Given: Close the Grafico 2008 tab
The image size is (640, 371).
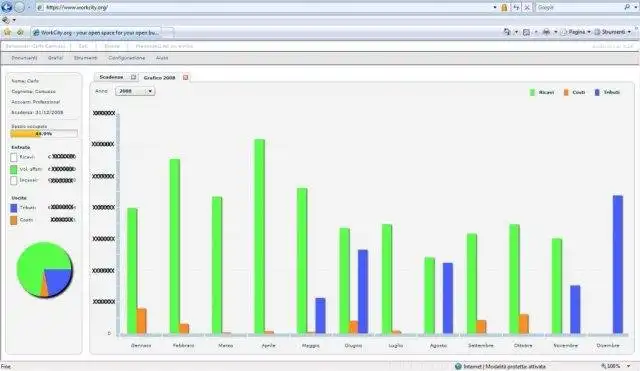Looking at the screenshot, I should pos(186,78).
